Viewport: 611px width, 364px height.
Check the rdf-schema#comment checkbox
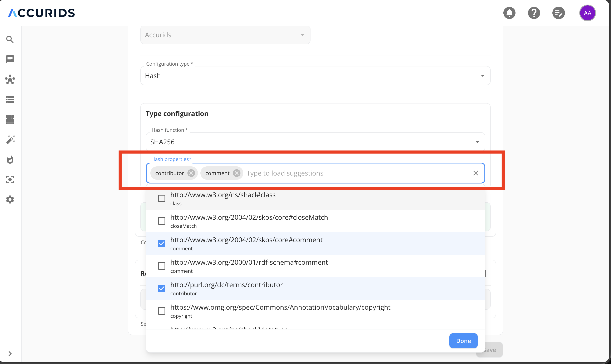[x=161, y=266]
